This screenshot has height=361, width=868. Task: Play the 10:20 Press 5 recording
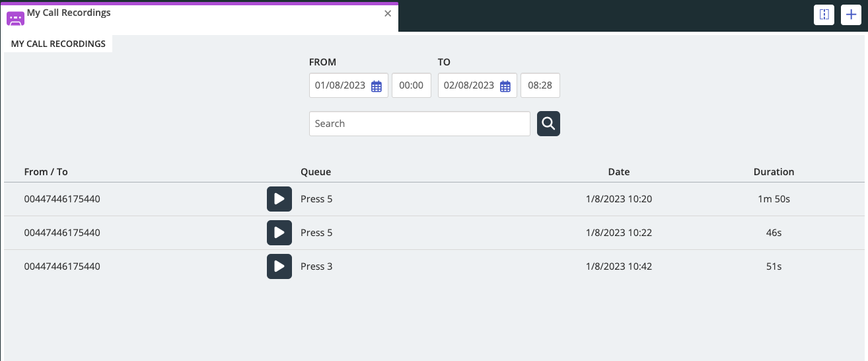279,199
